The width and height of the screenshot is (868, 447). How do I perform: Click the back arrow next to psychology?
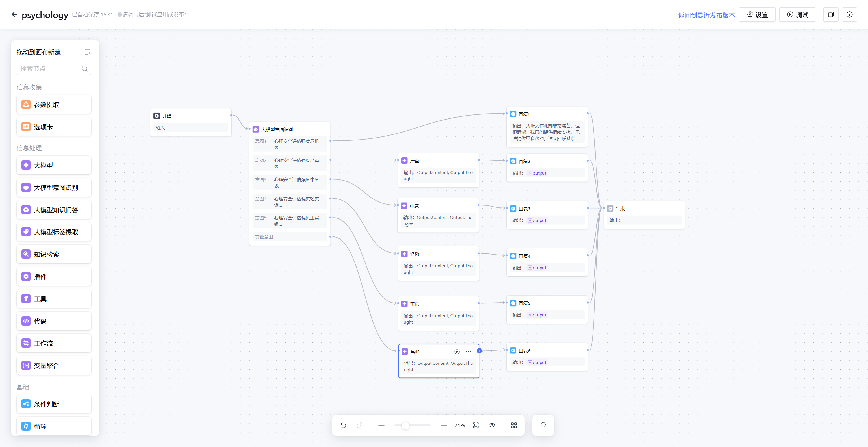coord(14,14)
